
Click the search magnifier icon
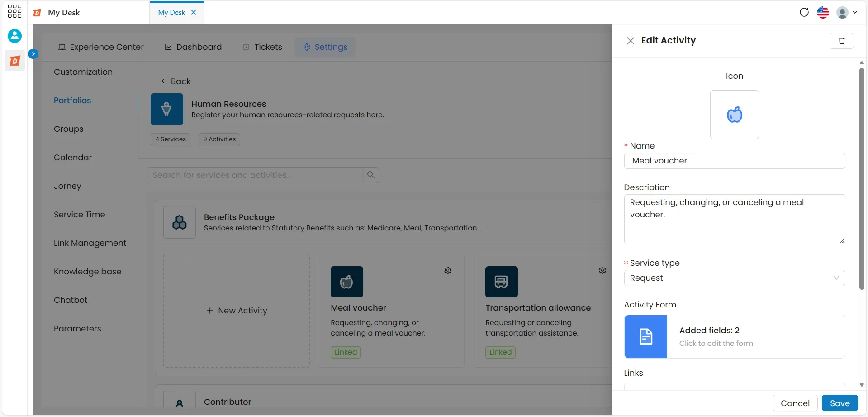(371, 175)
